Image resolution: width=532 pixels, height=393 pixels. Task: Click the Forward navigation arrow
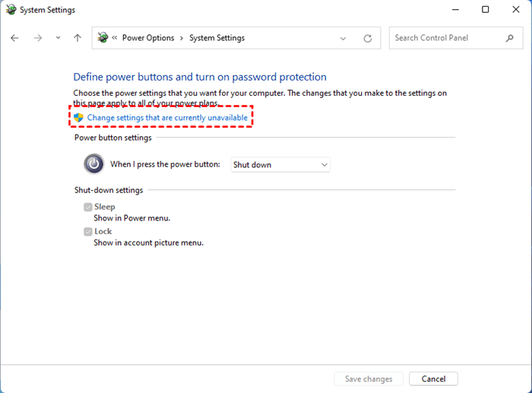38,38
